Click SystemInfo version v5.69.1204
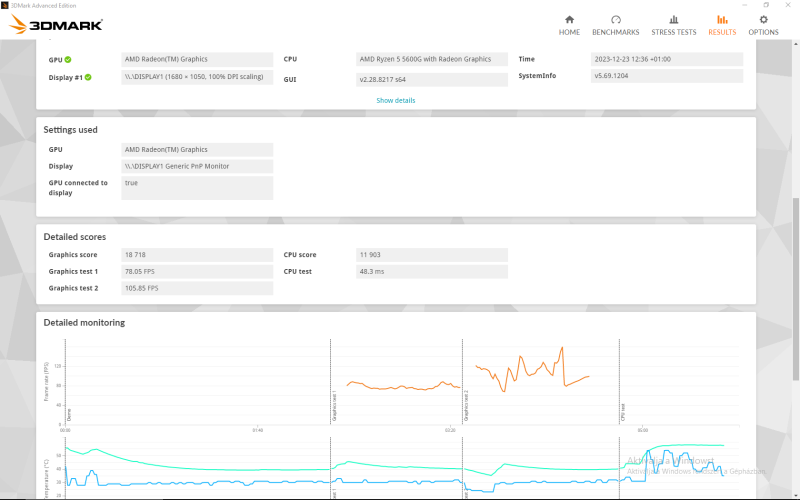This screenshot has width=800, height=500. [667, 76]
